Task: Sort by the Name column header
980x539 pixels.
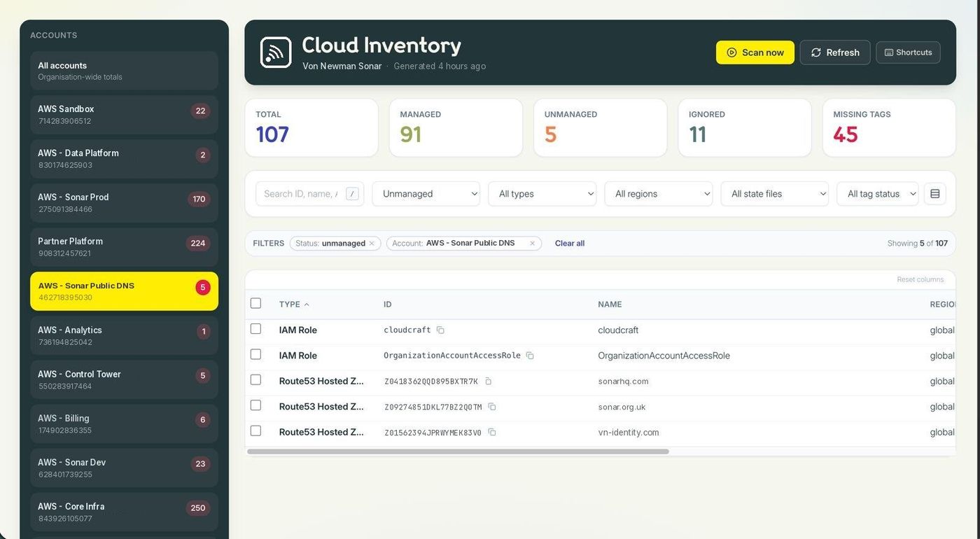Action: [610, 304]
